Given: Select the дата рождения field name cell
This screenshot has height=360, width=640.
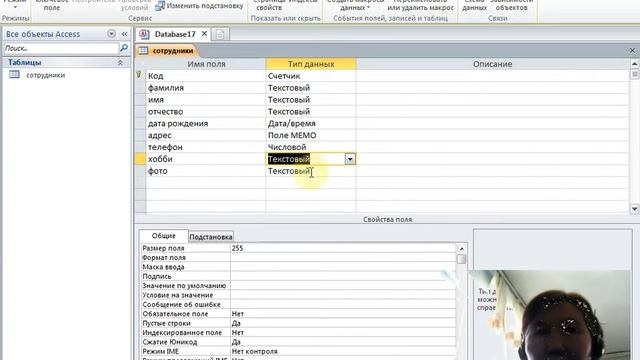Looking at the screenshot, I should pos(206,123).
